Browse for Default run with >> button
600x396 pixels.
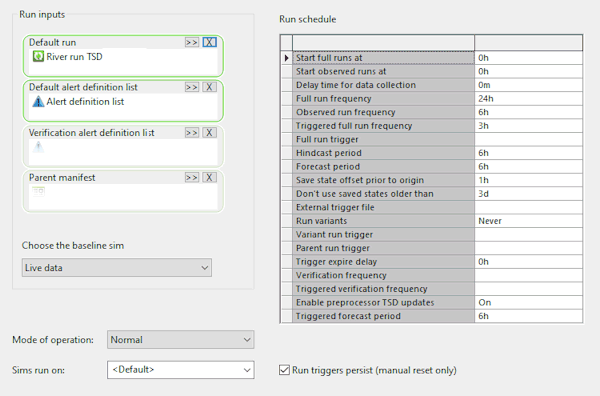[192, 42]
